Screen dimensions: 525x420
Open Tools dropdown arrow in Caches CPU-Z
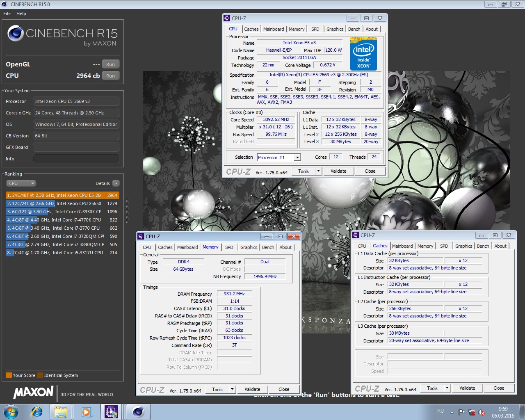(x=447, y=388)
